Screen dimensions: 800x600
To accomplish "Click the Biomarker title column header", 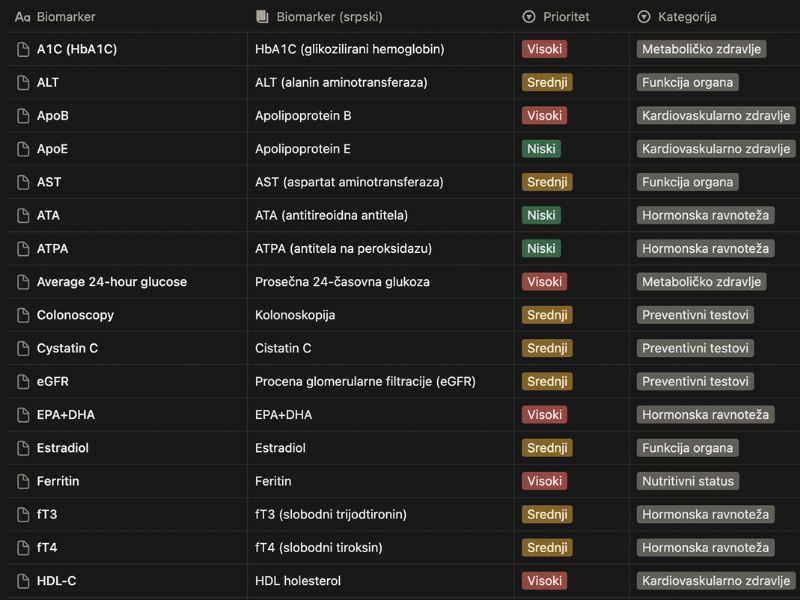I will pyautogui.click(x=65, y=17).
